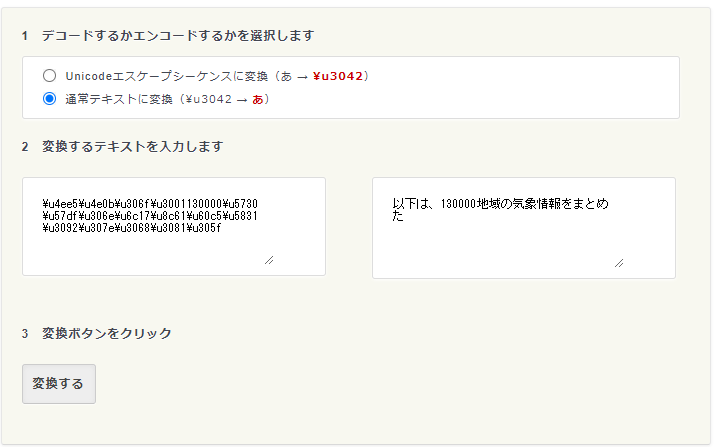Viewport: 716px width, 447px height.
Task: Click the red あ example in second option
Action: pos(258,99)
